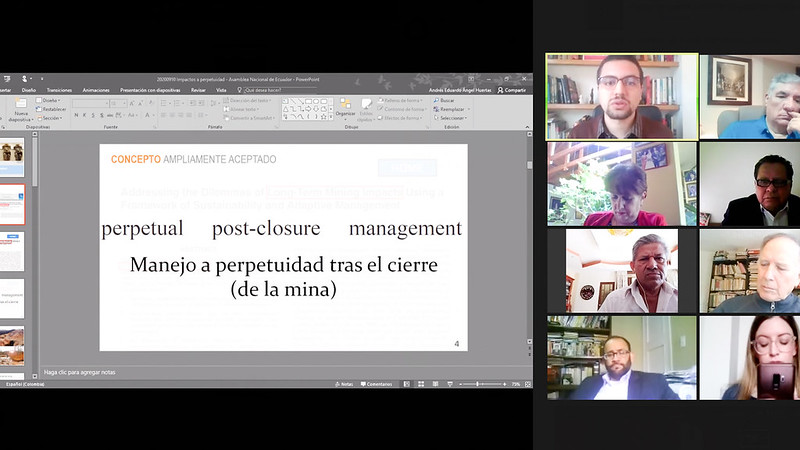Open the Diseño layout dropdown in Diapositivas group

[x=48, y=101]
